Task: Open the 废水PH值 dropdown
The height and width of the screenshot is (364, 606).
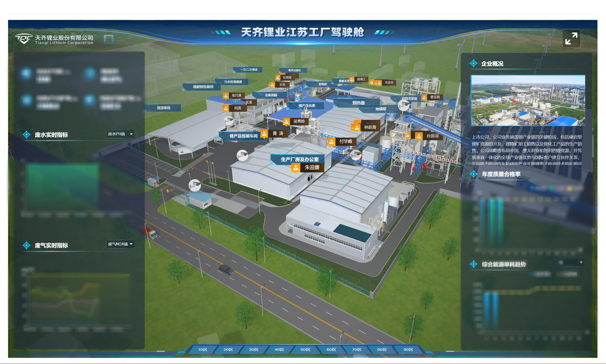Action: (120, 134)
